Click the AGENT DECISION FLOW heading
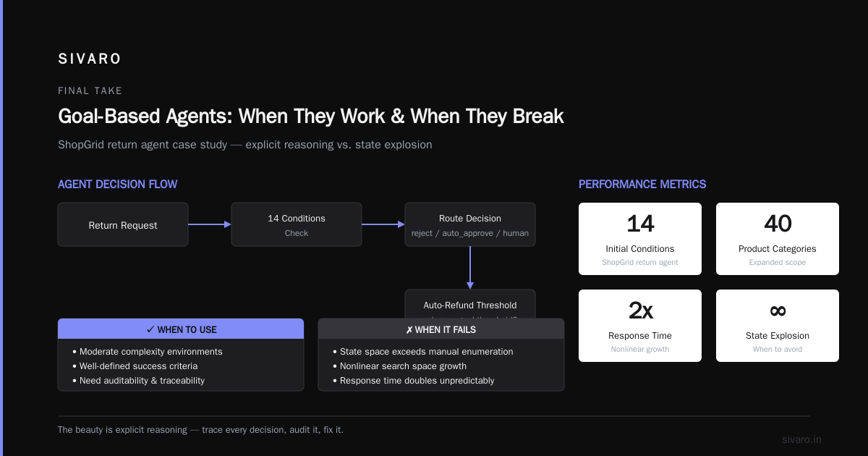This screenshot has width=868, height=456. (117, 185)
